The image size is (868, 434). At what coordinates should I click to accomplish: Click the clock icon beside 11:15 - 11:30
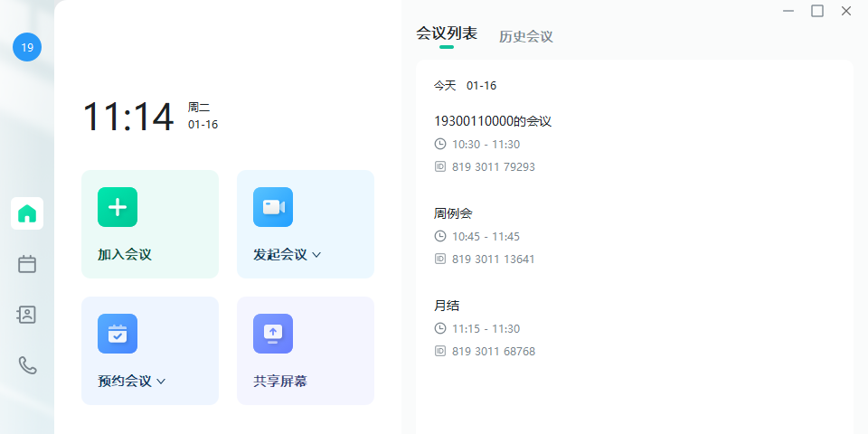click(x=440, y=328)
